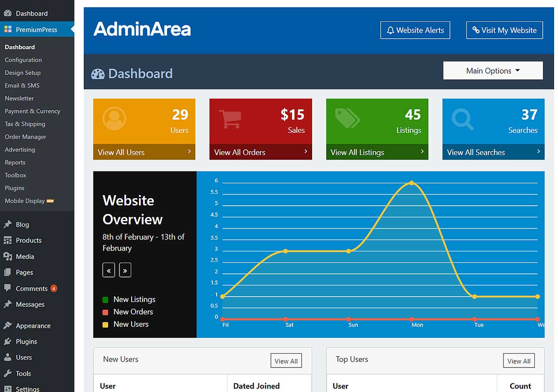558x392 pixels.
Task: Expand View All Users arrow
Action: [x=189, y=152]
